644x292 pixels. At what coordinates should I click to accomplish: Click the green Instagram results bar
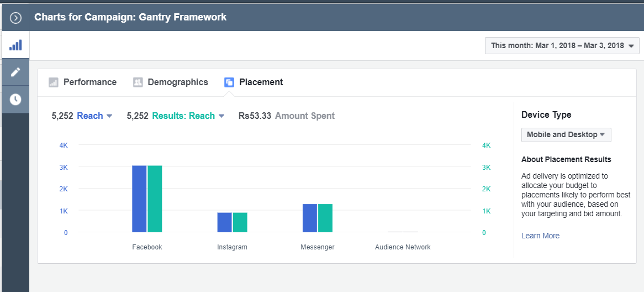click(240, 222)
